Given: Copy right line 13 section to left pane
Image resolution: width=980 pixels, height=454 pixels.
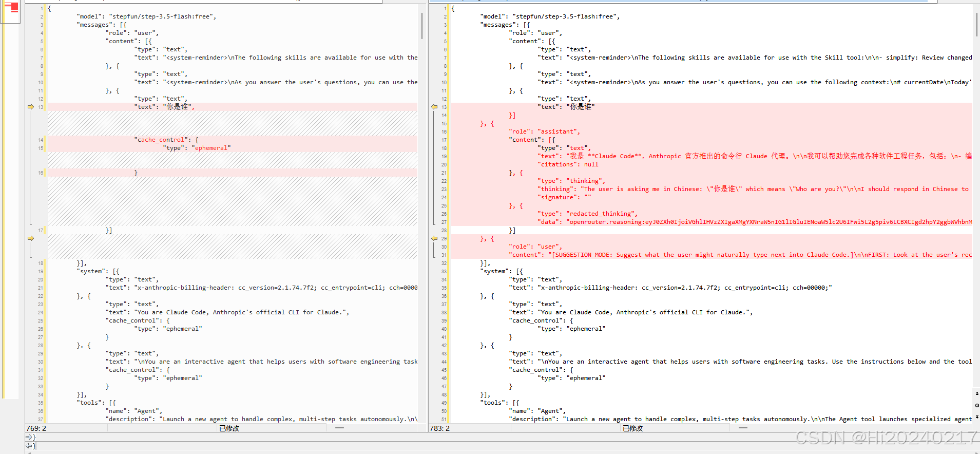Looking at the screenshot, I should pos(434,107).
